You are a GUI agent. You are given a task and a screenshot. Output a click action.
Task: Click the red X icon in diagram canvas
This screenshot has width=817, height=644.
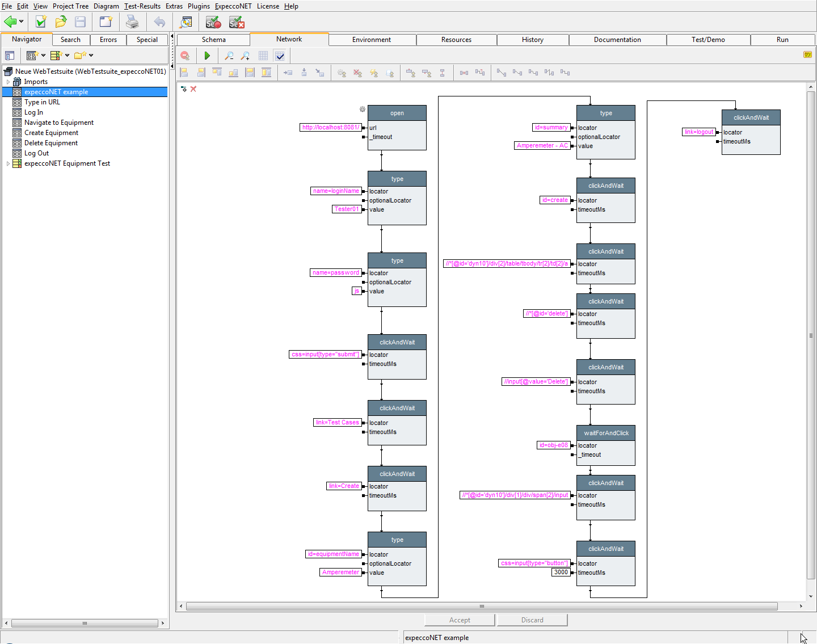click(193, 89)
